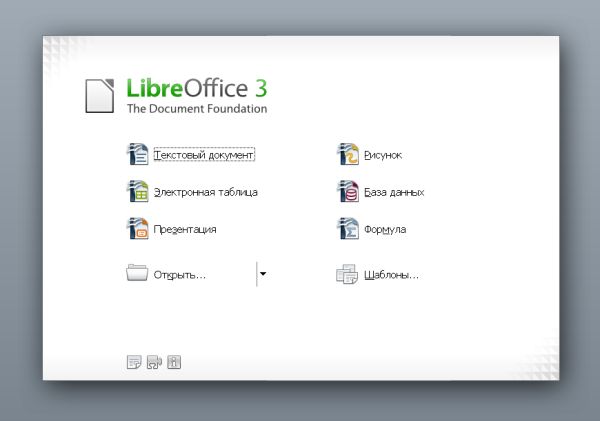Select the Текстовый документ label
The height and width of the screenshot is (421, 600).
204,155
